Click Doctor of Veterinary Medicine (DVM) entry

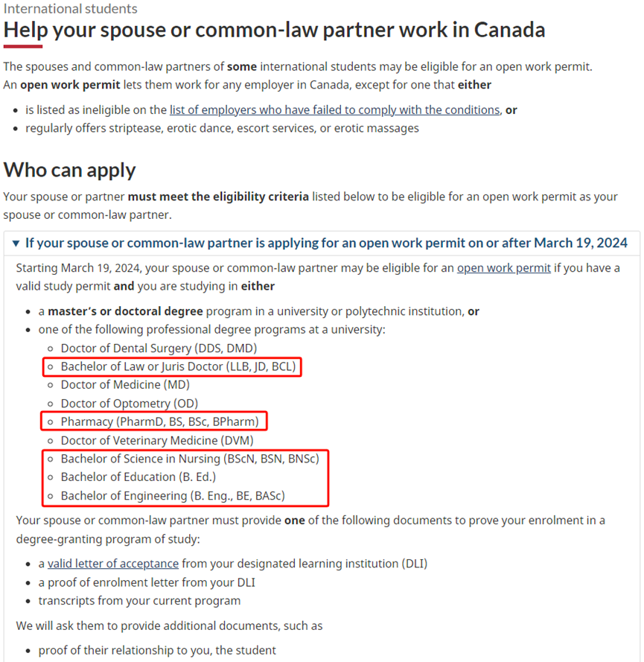point(168,441)
